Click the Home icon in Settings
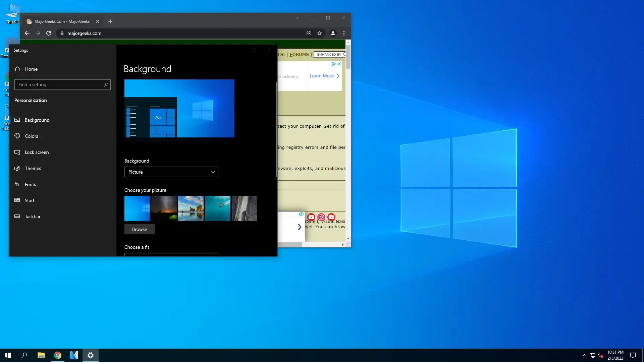 (17, 69)
